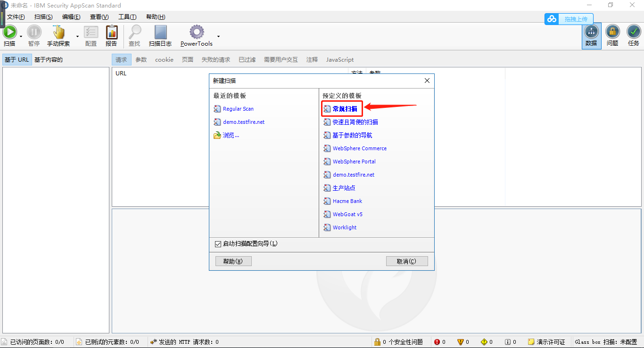
Task: Uncheck 启动扫描配置向导 checkbox
Action: (x=218, y=244)
